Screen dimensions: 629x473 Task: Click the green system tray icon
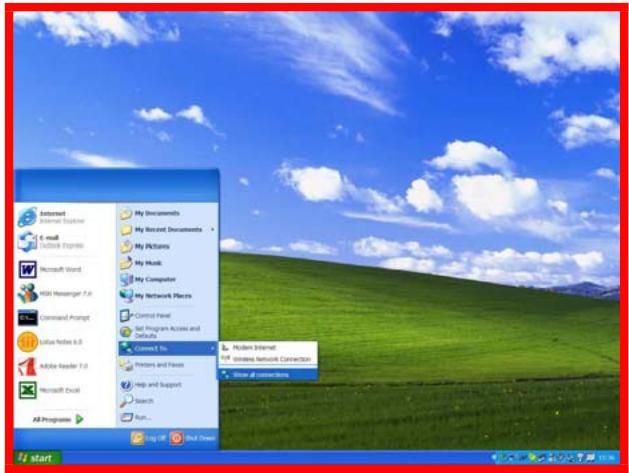coord(532,457)
